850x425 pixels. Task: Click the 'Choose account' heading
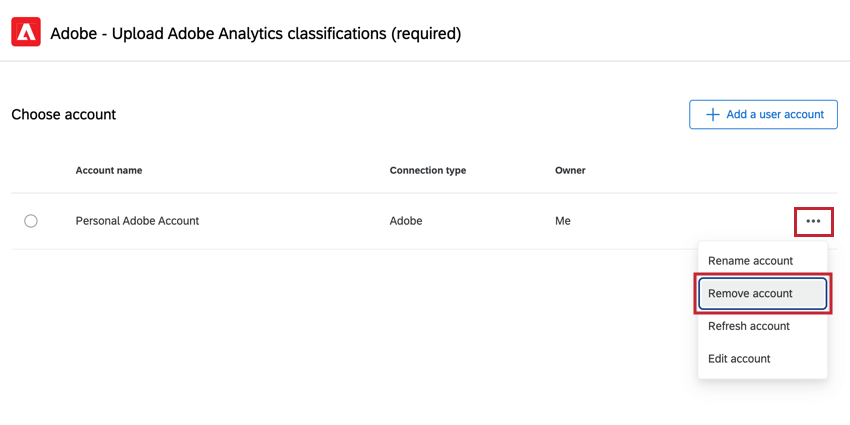[x=63, y=115]
